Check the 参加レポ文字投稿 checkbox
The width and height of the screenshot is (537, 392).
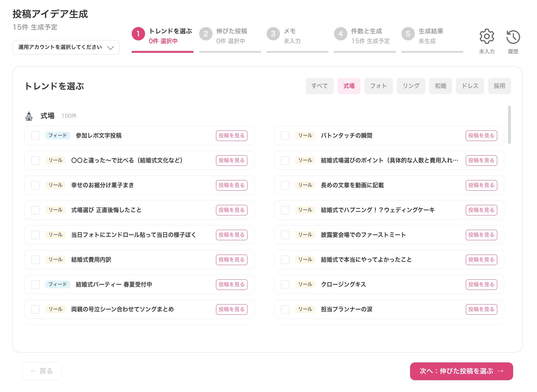(36, 136)
